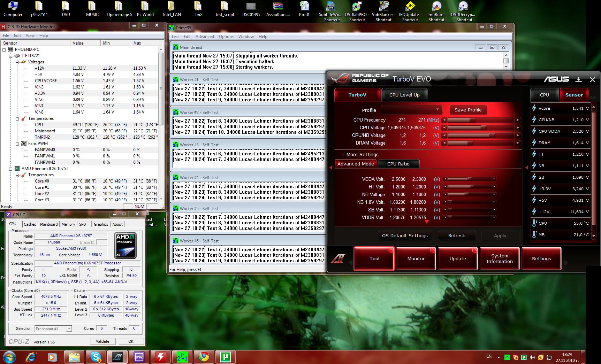The height and width of the screenshot is (364, 601).
Task: Open the LinX desktop folder
Action: point(198,9)
